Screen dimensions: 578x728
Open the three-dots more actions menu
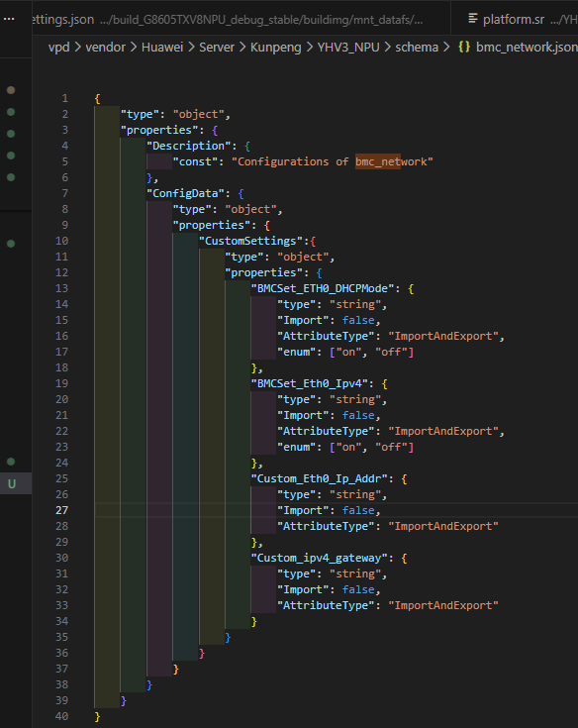click(9, 19)
